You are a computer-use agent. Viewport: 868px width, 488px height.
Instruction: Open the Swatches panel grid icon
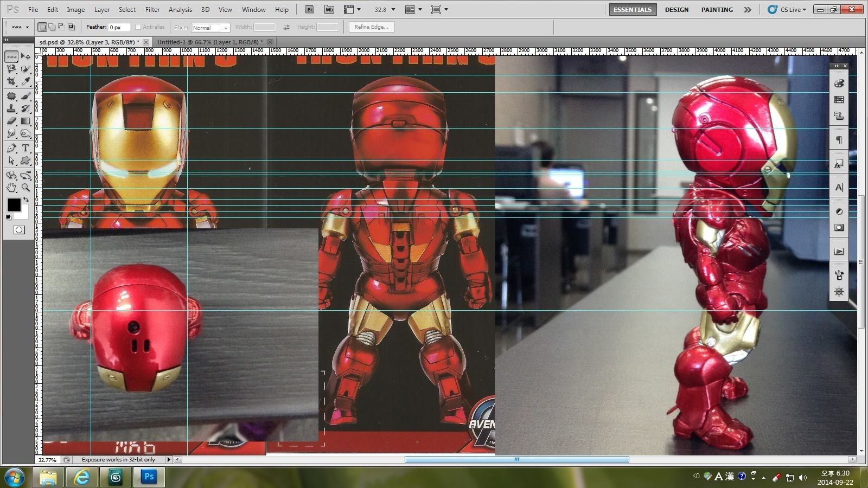click(x=839, y=100)
